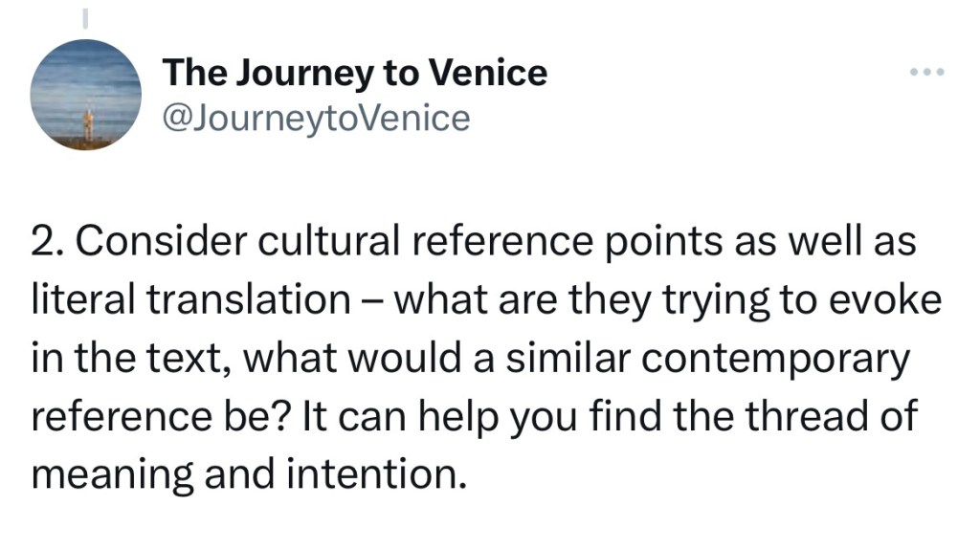Click the line beginning 'in the text, what would'
Viewport: 980px width, 550px height.
tap(468, 360)
